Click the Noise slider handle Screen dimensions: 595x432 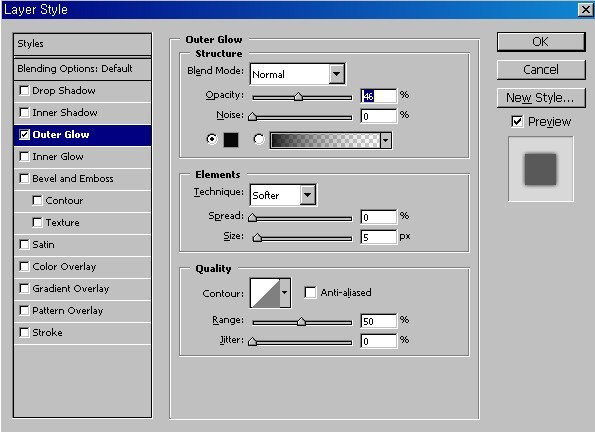click(x=252, y=116)
